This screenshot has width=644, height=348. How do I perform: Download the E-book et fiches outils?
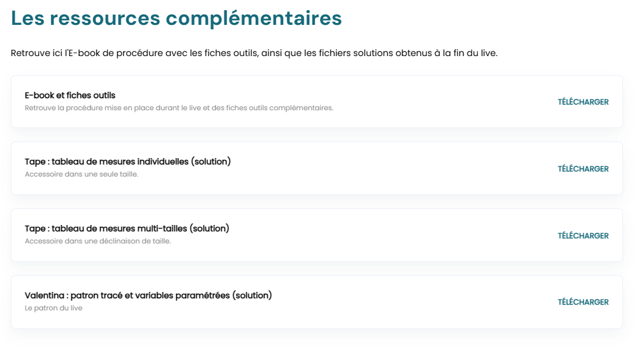coord(583,102)
